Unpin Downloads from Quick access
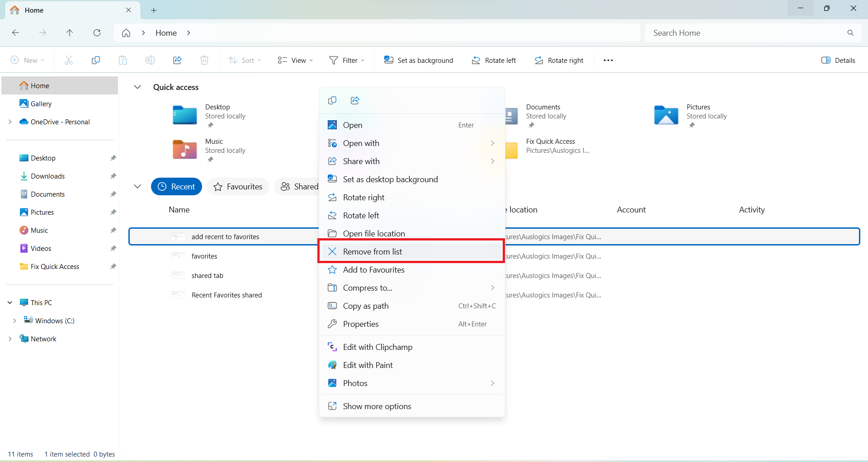868x462 pixels. click(113, 176)
